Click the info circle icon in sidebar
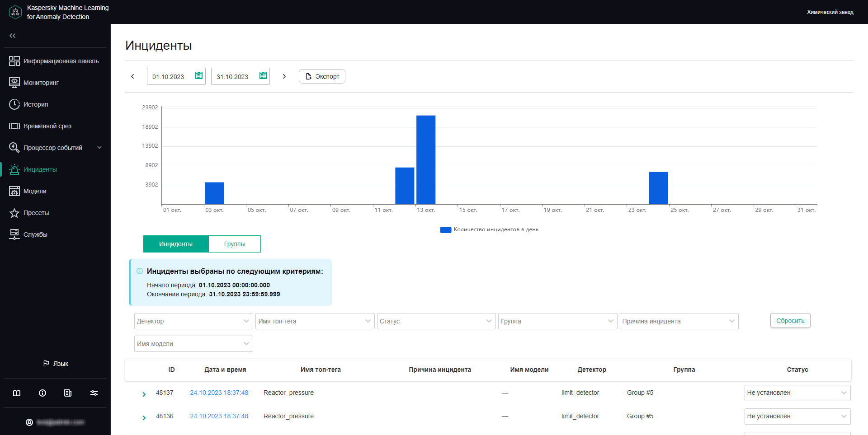Viewport: 868px width, 435px height. [x=42, y=393]
